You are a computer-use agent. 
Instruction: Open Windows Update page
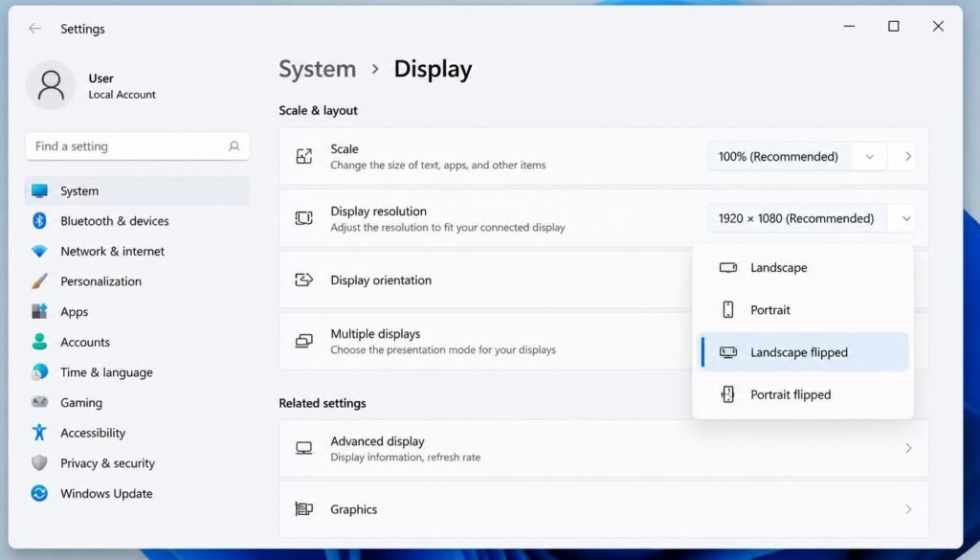[137, 493]
